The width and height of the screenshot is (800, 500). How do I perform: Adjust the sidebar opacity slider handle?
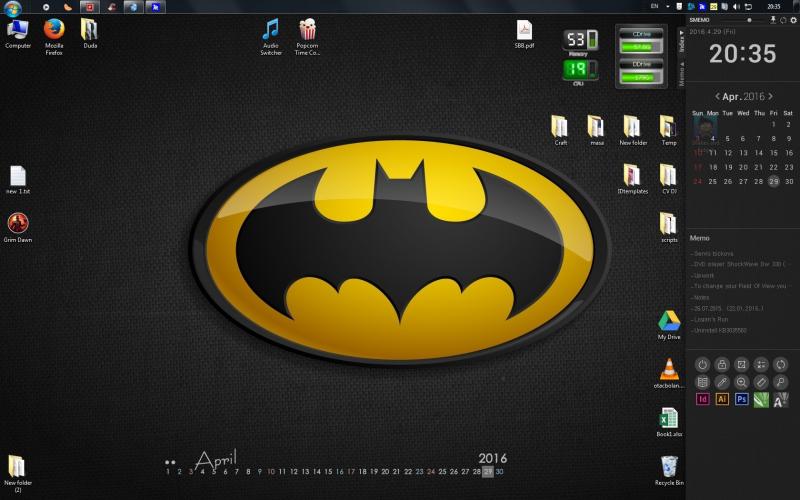tap(749, 20)
